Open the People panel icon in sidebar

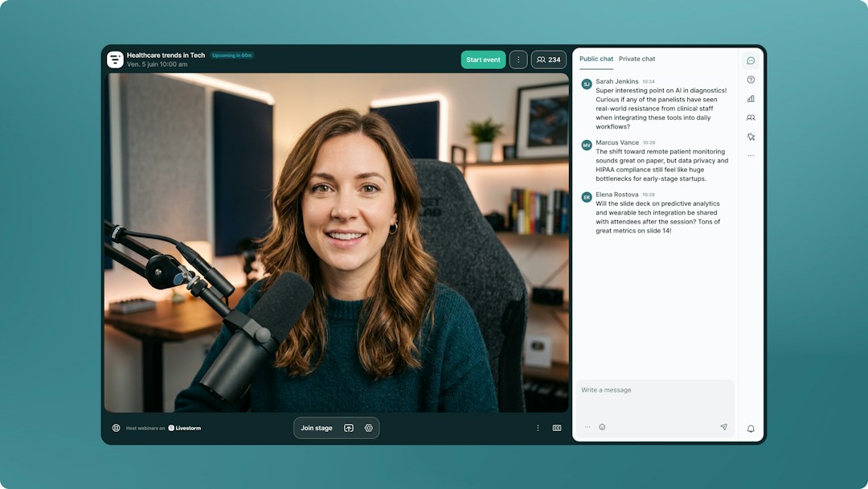click(751, 117)
